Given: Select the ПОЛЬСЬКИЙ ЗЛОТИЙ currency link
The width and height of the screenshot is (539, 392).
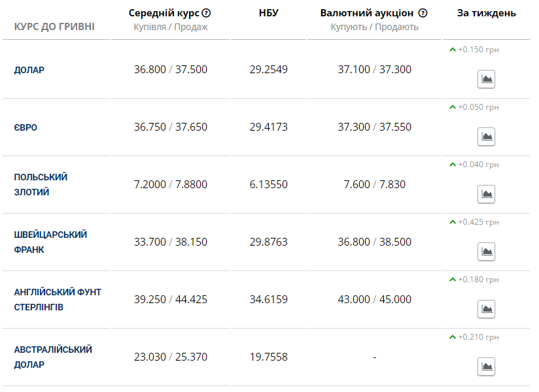Looking at the screenshot, I should [41, 185].
